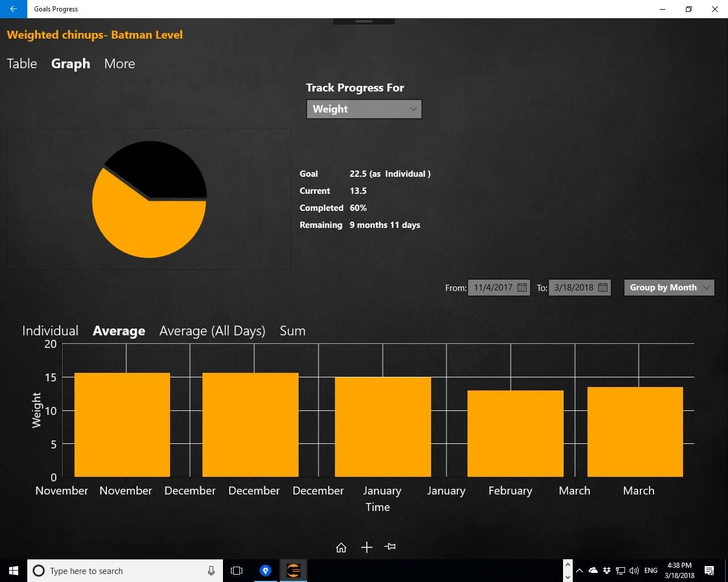Click the To date field 3/18/2018
This screenshot has width=728, height=582.
(x=580, y=288)
